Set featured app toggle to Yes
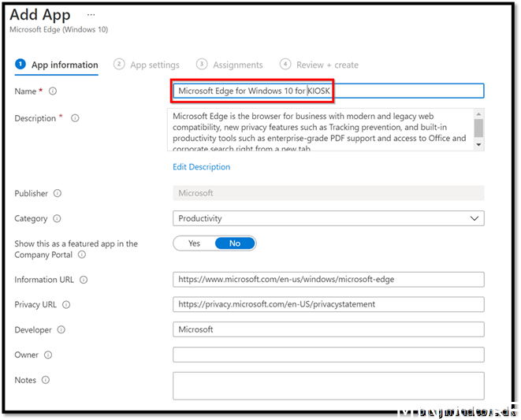This screenshot has height=420, width=521. point(194,243)
